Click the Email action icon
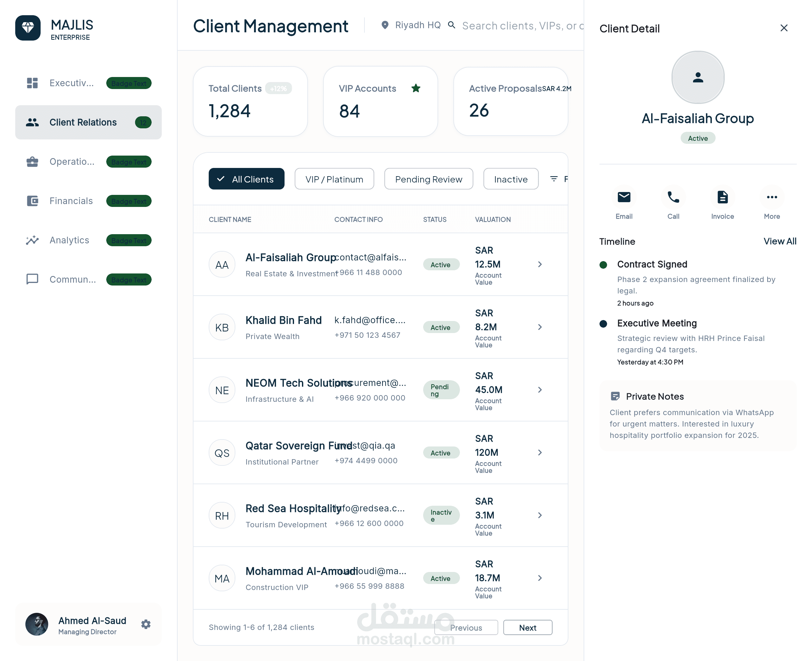 click(624, 197)
